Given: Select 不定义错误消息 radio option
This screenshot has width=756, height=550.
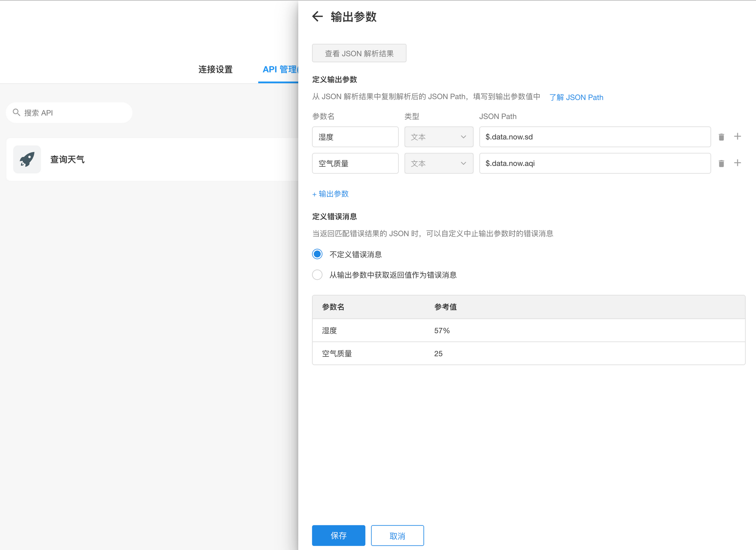Looking at the screenshot, I should (x=317, y=254).
